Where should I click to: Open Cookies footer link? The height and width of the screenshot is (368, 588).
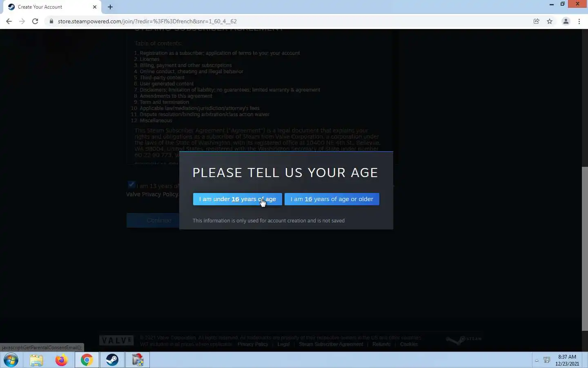pos(409,344)
